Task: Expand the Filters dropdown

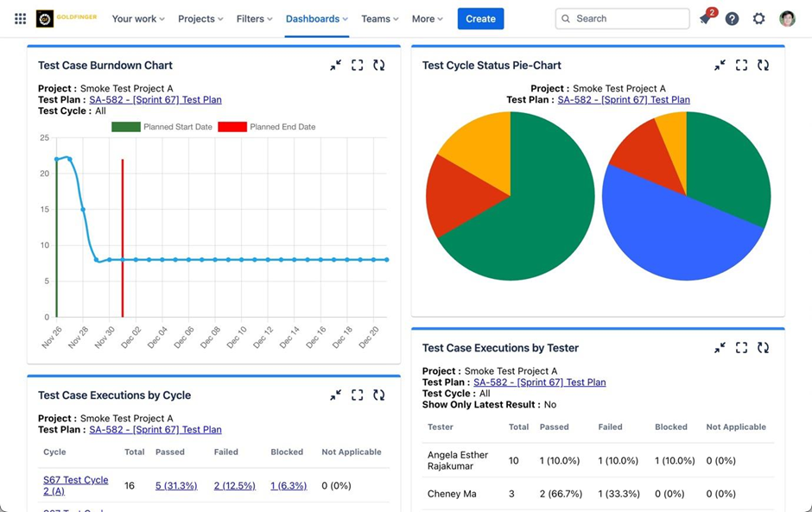Action: 254,19
